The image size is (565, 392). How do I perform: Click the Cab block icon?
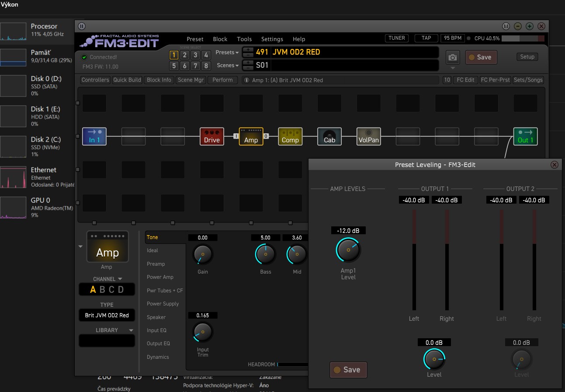(x=329, y=136)
